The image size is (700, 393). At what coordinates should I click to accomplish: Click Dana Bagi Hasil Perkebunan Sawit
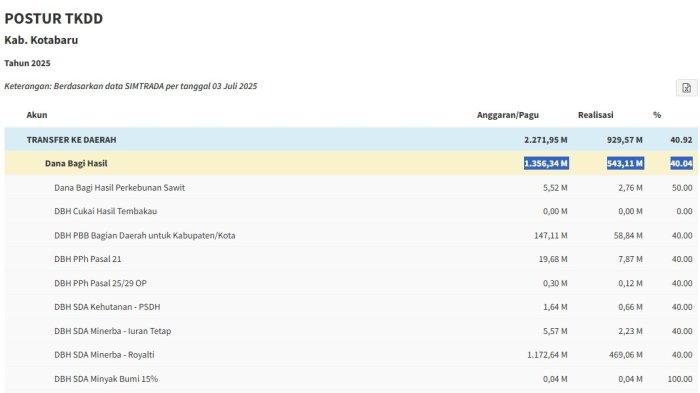click(x=119, y=188)
